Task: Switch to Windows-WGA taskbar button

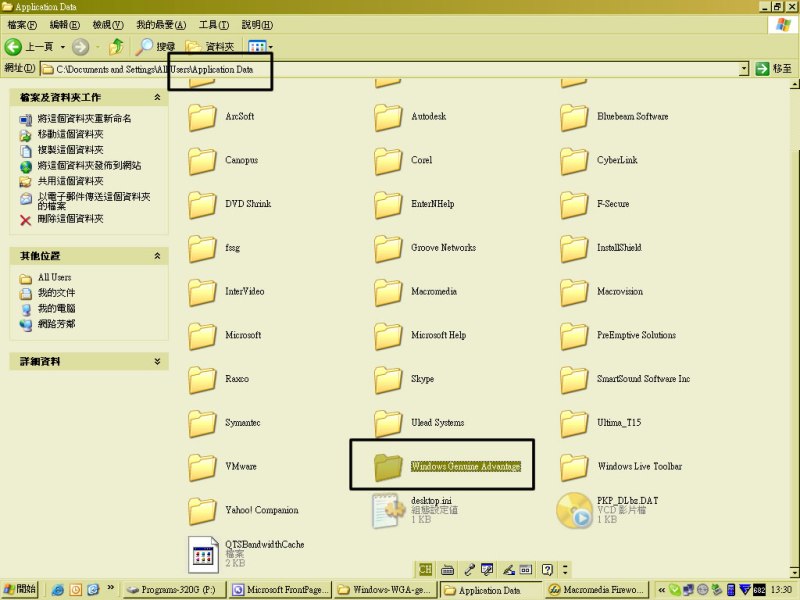Action: coord(386,590)
